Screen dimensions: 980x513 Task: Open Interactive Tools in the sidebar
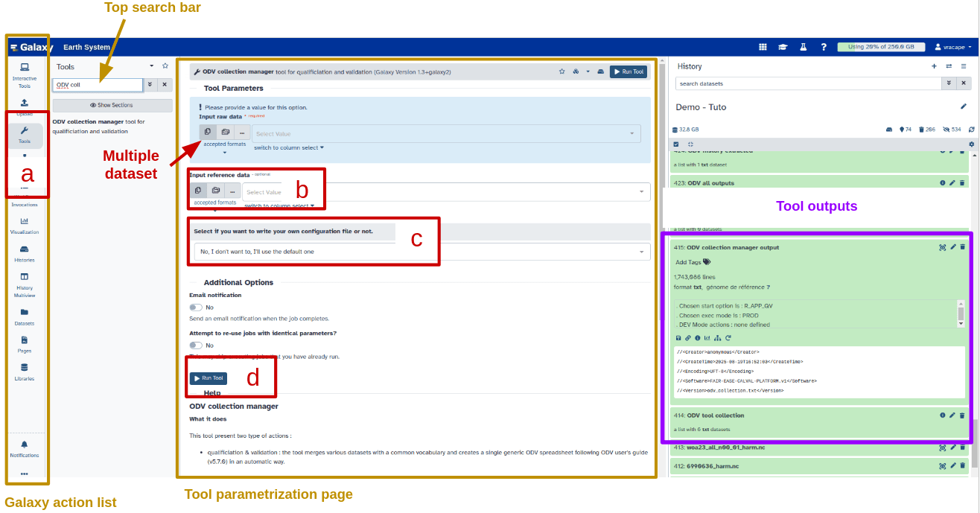coord(25,75)
